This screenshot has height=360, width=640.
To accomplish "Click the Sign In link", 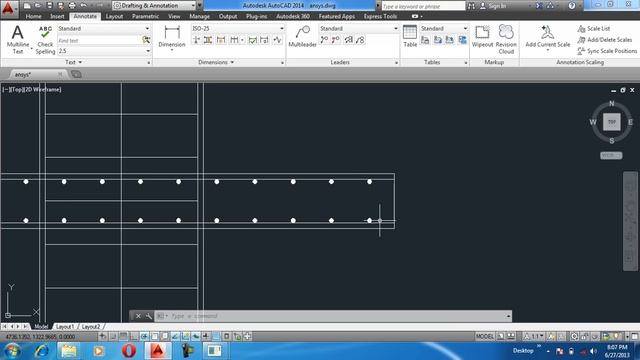I will [493, 6].
